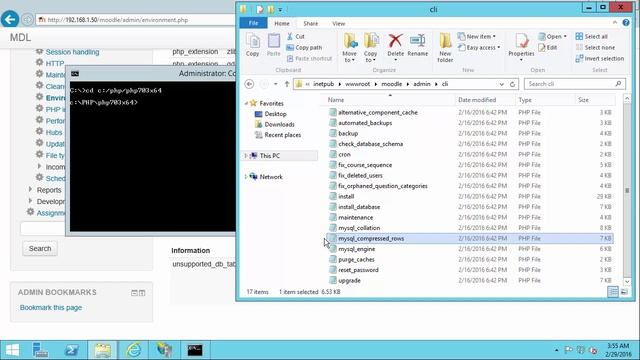Click wwwroot in address breadcrumb
Viewport: 640px width, 360px height.
coord(357,84)
